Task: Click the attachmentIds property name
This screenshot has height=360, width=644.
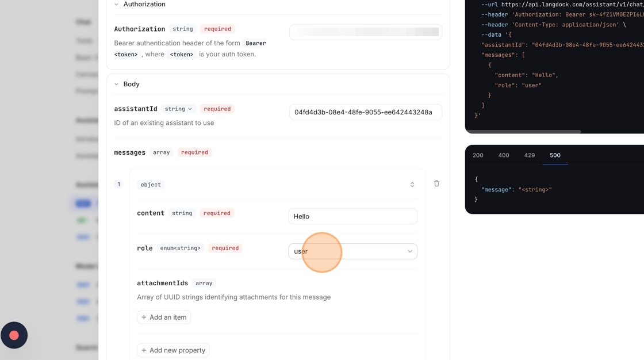Action: point(162,284)
